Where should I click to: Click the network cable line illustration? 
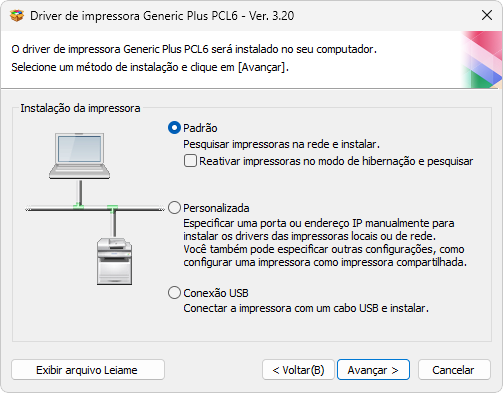click(95, 209)
